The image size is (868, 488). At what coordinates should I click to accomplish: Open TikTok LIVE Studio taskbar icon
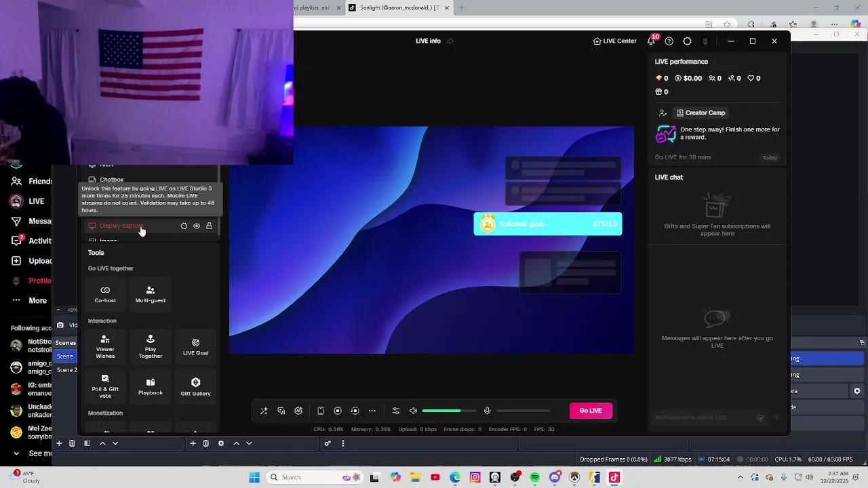pos(614,477)
